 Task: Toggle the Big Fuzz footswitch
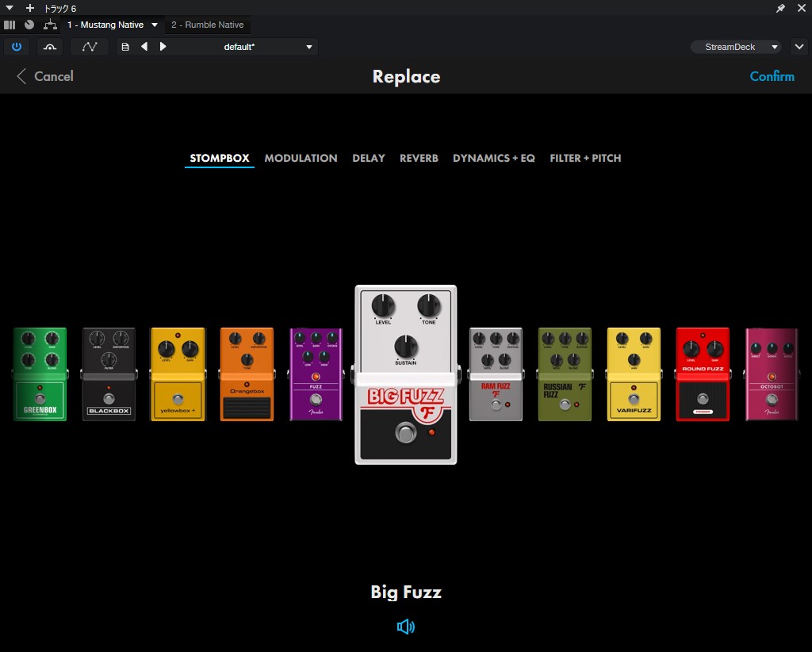pos(405,434)
